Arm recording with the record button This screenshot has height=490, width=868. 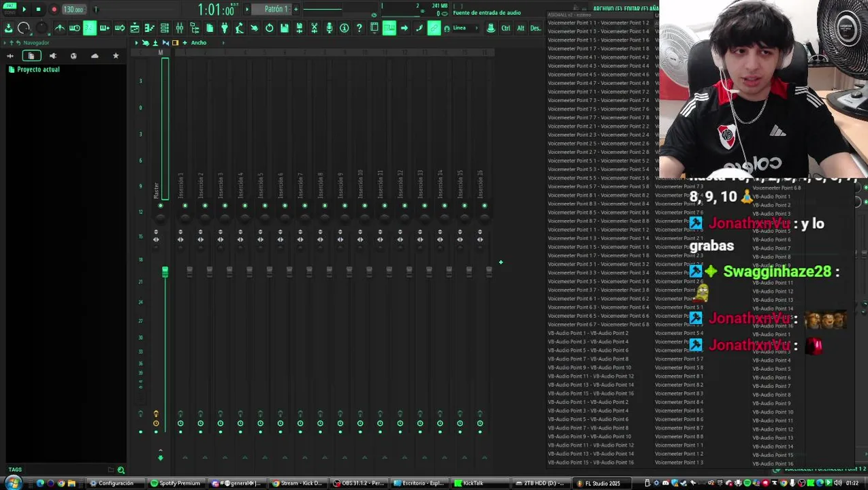(54, 10)
